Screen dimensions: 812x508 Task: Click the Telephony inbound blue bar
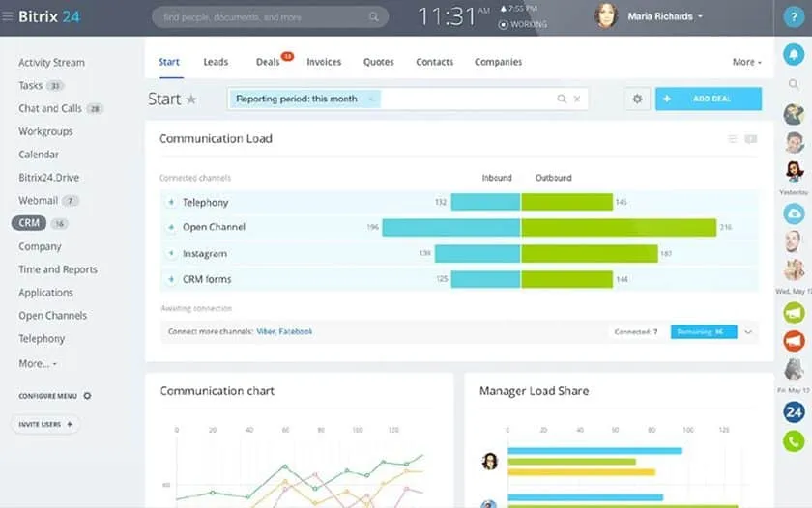click(x=485, y=202)
